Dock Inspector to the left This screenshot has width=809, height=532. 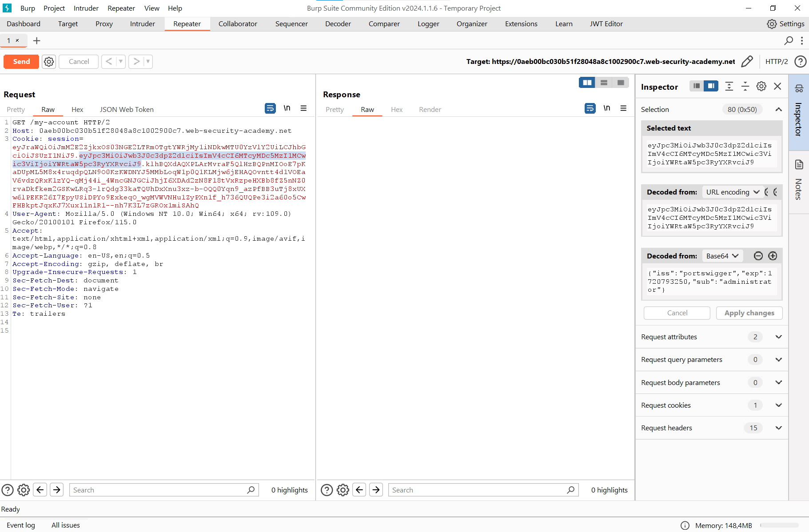pos(697,86)
